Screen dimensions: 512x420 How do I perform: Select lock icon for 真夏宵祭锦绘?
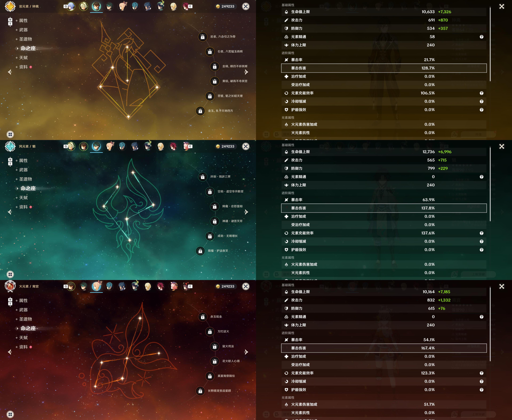[x=210, y=376]
